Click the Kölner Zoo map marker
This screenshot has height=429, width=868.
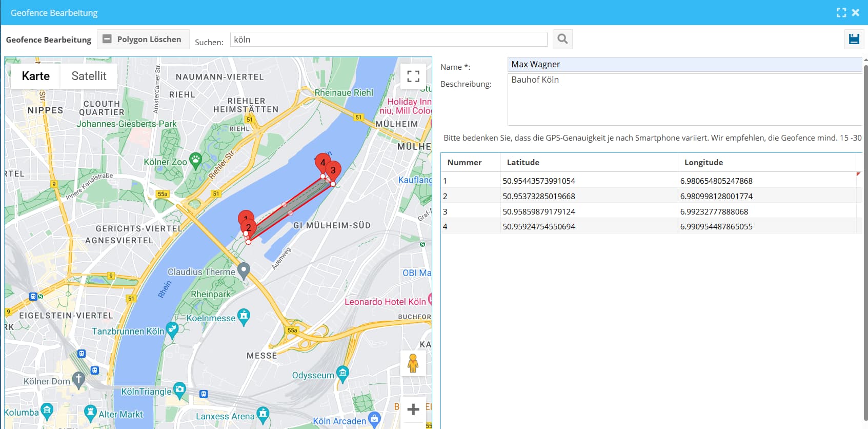195,161
